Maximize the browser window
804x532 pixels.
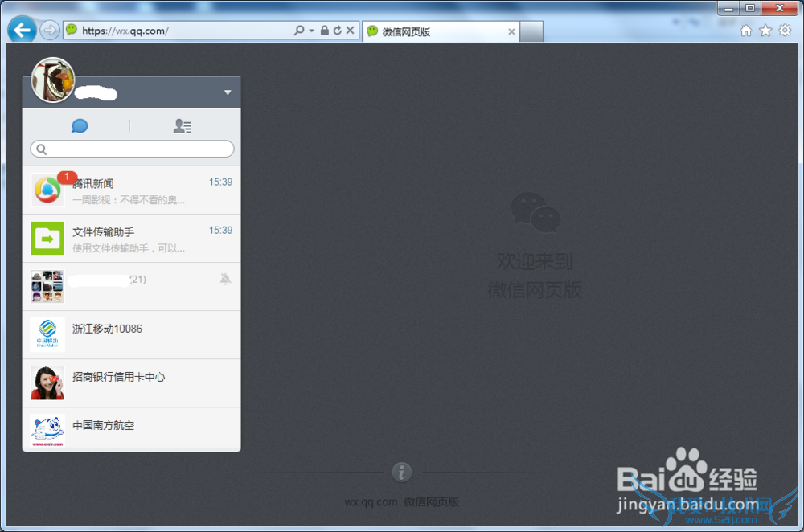click(749, 8)
